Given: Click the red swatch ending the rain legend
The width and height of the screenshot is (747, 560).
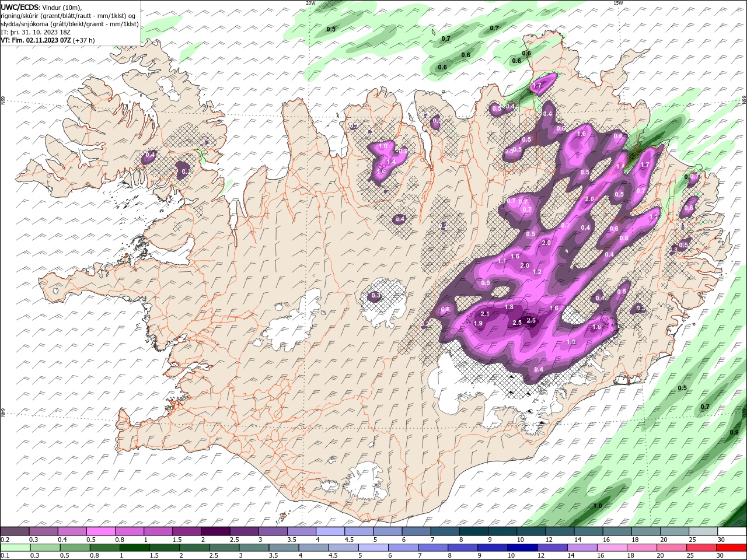Looking at the screenshot, I should pyautogui.click(x=732, y=548).
